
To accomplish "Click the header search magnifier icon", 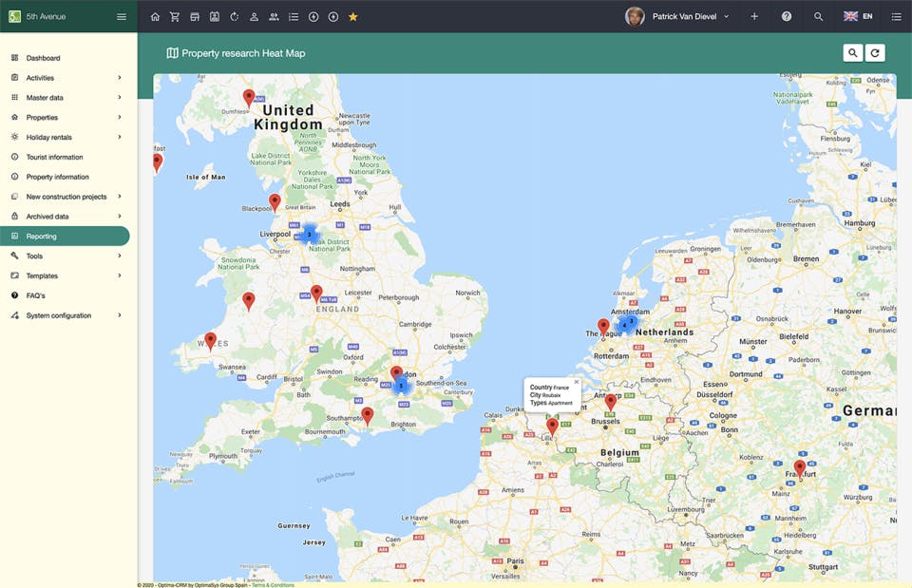I will (x=818, y=16).
